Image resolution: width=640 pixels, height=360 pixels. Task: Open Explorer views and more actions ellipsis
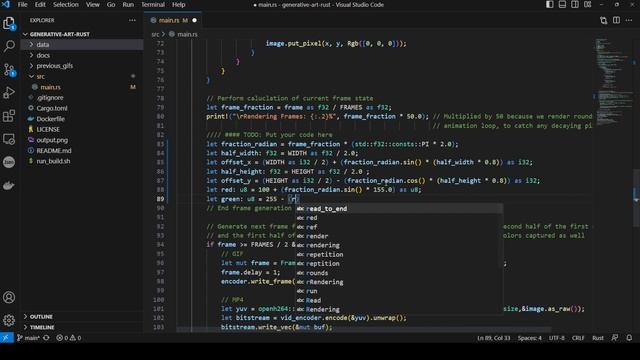pyautogui.click(x=132, y=20)
